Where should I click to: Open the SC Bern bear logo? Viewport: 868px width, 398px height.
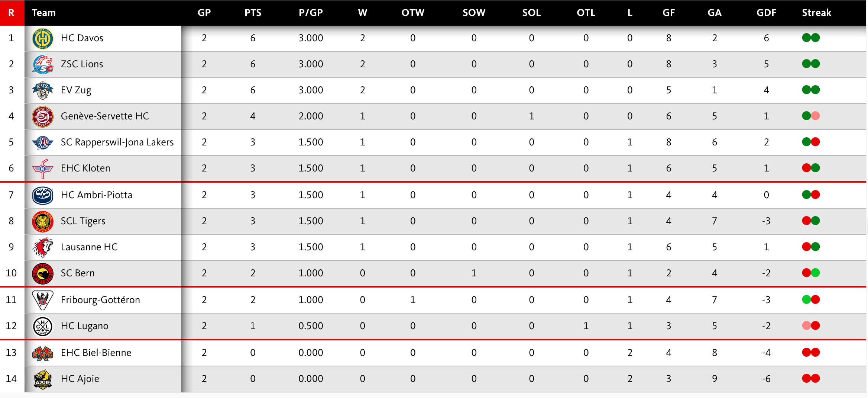point(43,273)
